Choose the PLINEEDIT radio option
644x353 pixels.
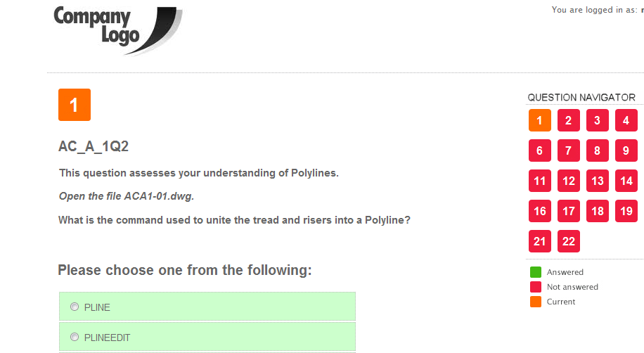75,338
